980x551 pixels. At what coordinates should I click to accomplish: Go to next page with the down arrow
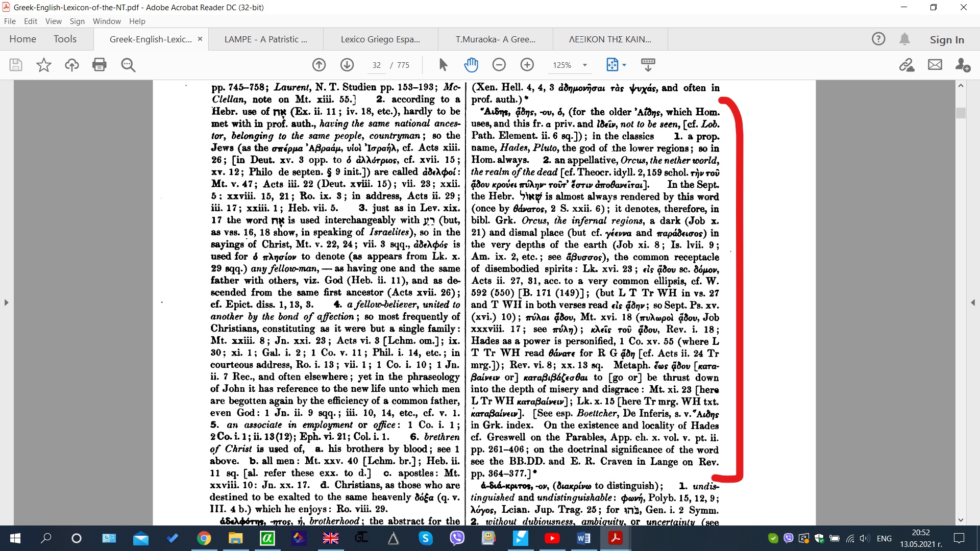(x=347, y=65)
